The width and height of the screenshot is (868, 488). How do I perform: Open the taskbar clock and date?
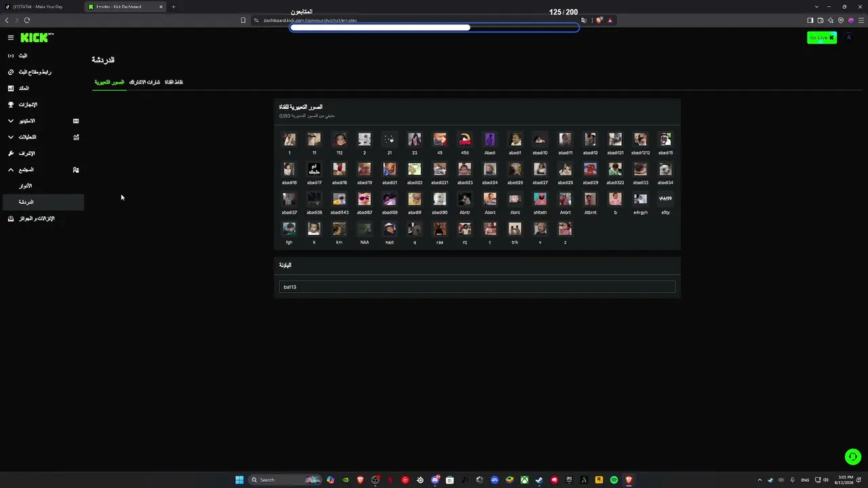[x=845, y=480]
